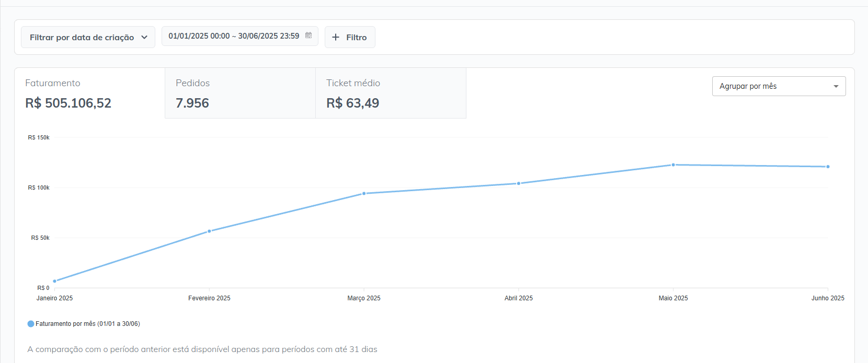Click the 'A comparação com o período anterior' note
This screenshot has height=363, width=868.
(x=202, y=349)
